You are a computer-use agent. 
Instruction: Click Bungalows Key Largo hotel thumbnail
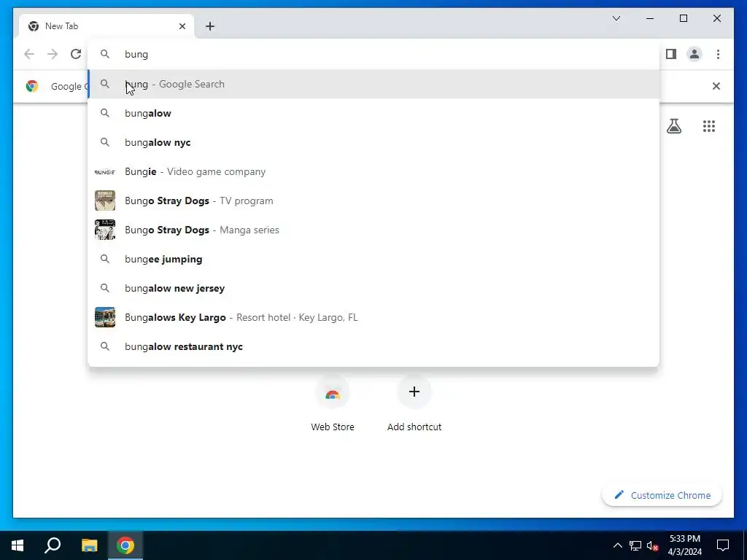pos(105,317)
